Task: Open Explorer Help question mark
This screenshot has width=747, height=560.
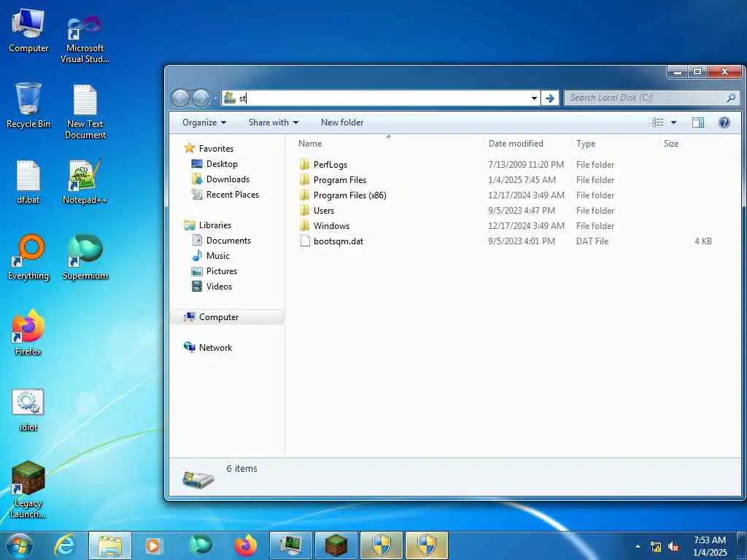Action: pos(724,122)
